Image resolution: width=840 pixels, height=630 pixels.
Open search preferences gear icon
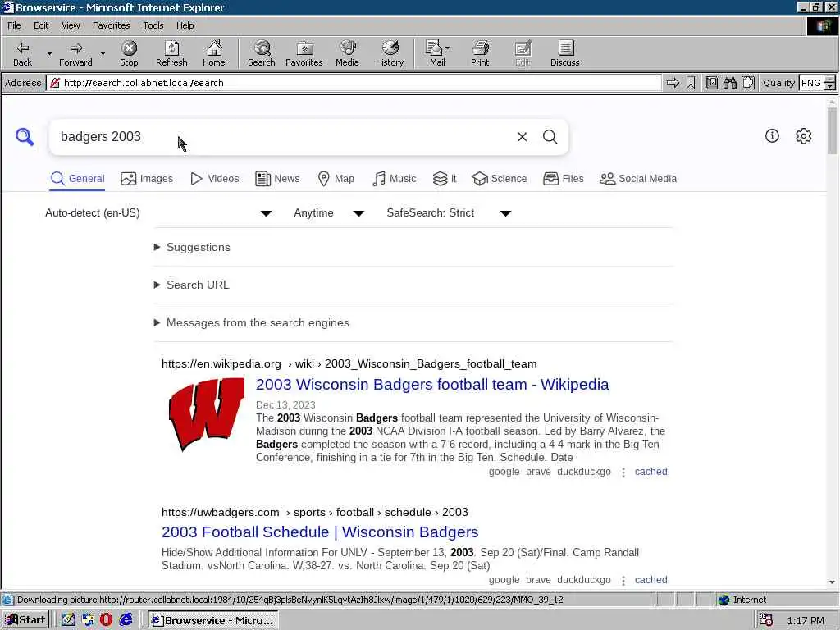[x=804, y=136]
